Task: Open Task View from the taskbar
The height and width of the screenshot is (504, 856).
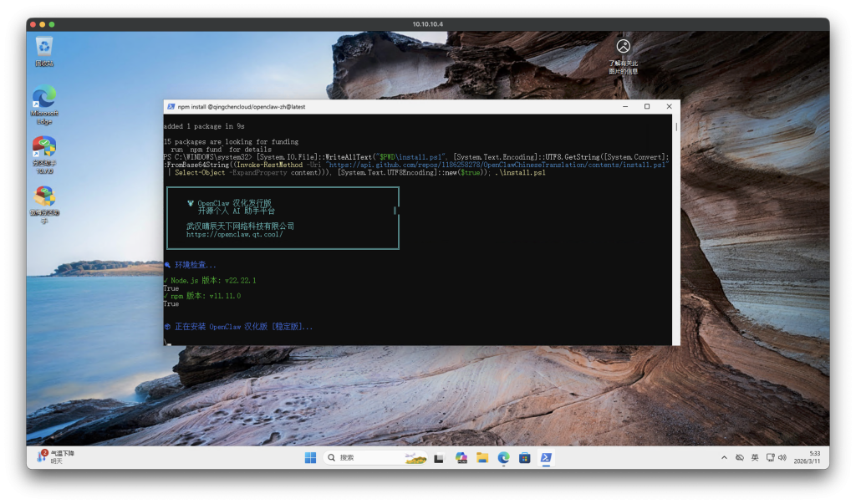Action: tap(439, 458)
